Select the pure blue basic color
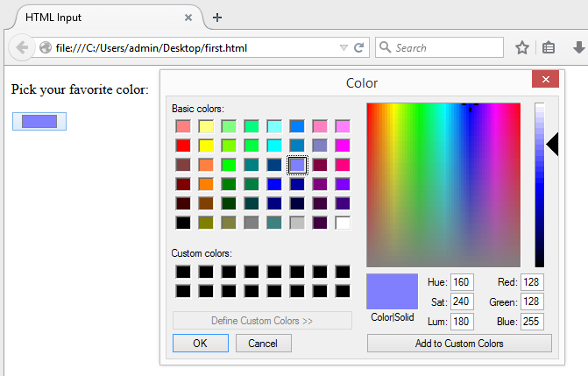 pos(274,184)
